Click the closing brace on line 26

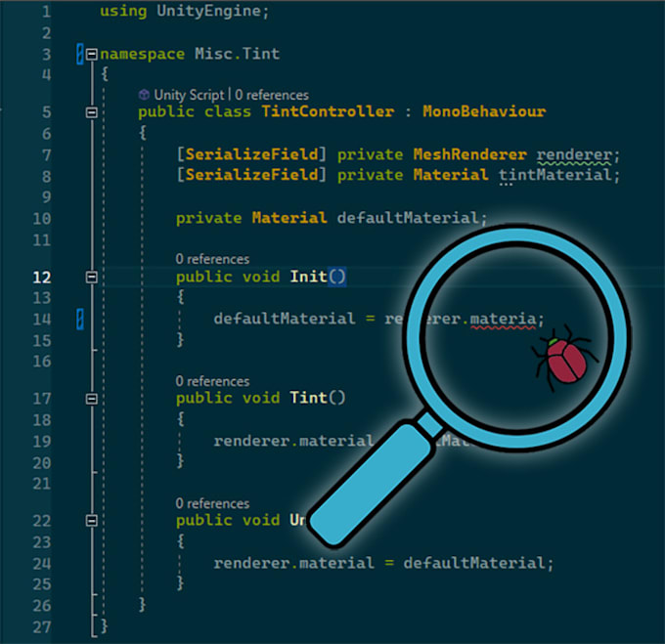coord(143,605)
